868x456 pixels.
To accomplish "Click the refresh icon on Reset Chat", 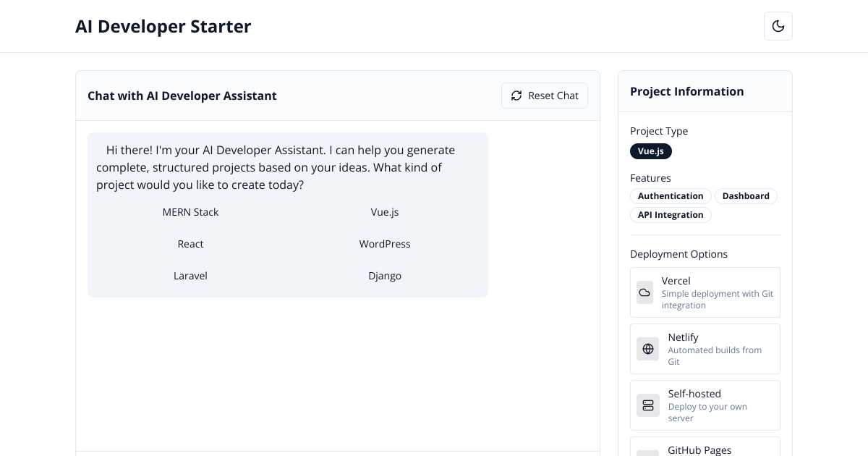I will pyautogui.click(x=516, y=96).
